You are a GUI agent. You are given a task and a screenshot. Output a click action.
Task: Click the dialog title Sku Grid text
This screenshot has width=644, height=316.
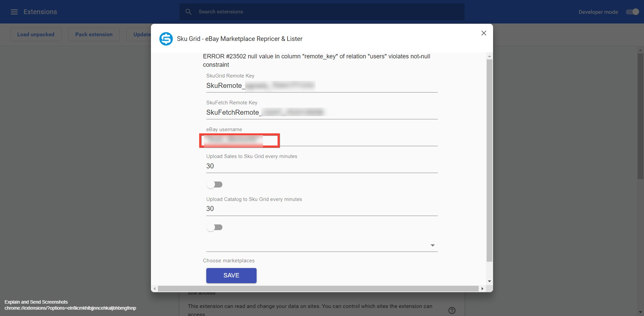[239, 39]
